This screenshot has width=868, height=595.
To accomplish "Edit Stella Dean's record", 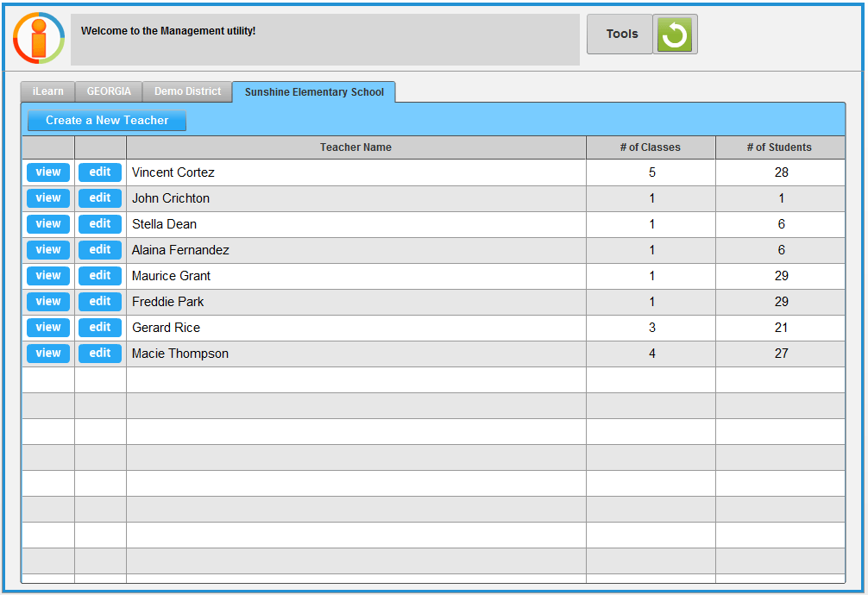I will point(100,224).
